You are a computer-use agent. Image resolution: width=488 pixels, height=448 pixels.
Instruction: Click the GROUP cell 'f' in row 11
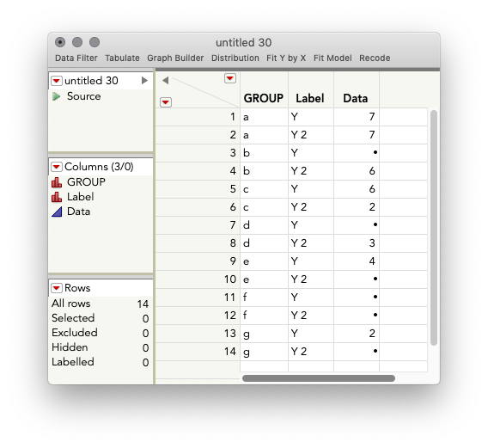coord(264,298)
